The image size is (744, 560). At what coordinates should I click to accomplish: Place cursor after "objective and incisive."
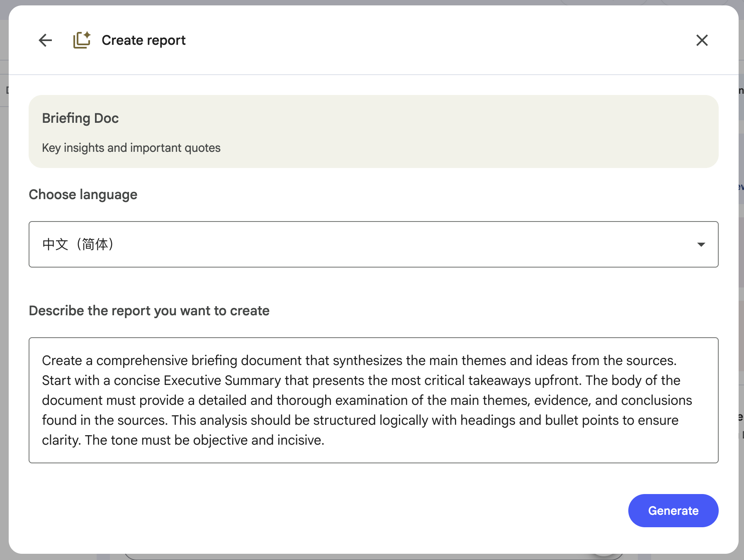325,440
